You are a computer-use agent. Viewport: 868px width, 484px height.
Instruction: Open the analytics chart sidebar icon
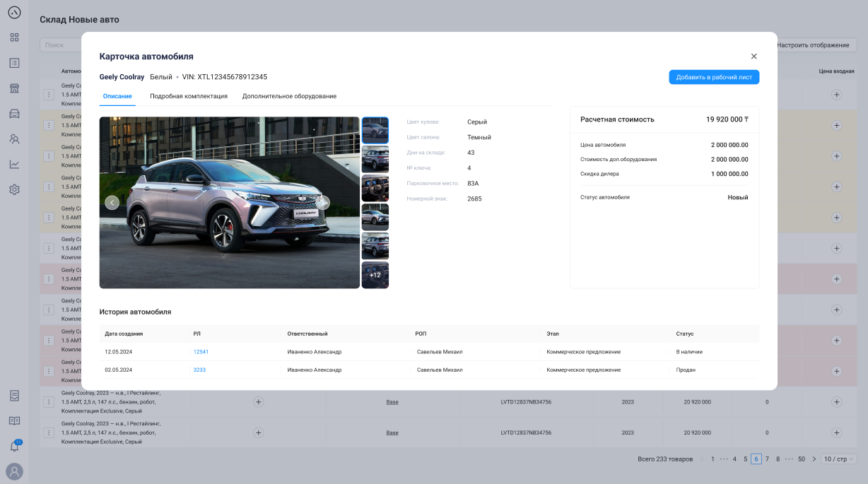(14, 164)
